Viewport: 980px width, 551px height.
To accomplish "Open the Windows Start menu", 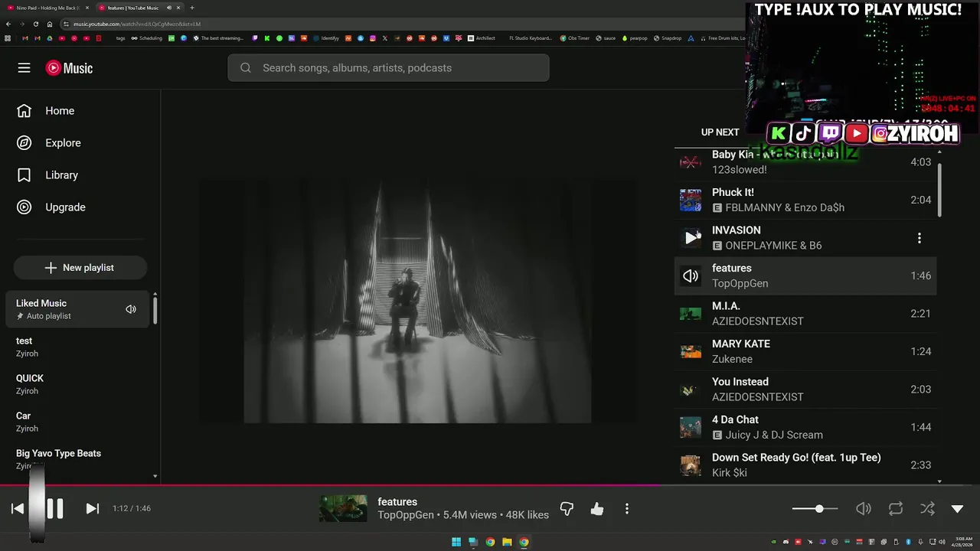I will (456, 542).
